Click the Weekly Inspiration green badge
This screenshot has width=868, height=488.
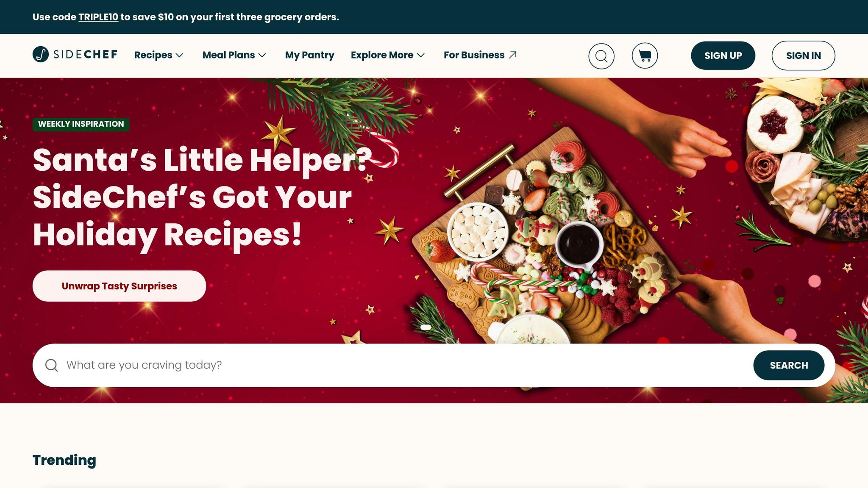[x=81, y=124]
